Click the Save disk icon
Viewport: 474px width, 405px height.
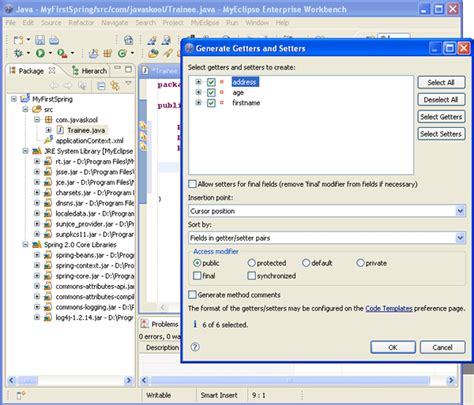(40, 40)
